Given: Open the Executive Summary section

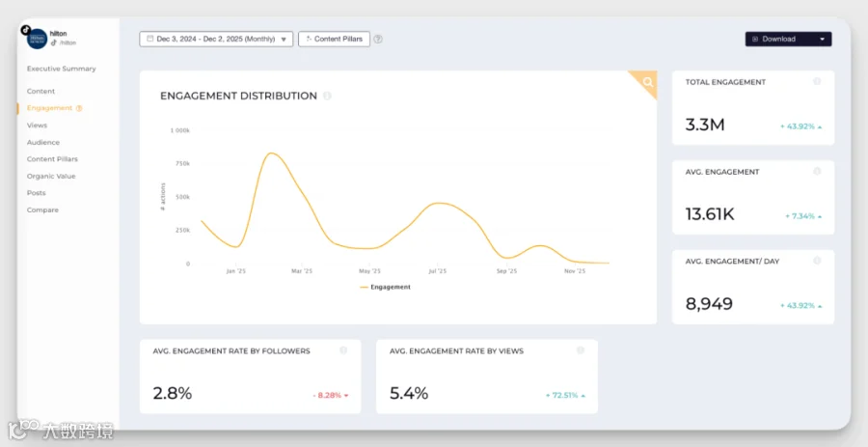Looking at the screenshot, I should pos(62,69).
